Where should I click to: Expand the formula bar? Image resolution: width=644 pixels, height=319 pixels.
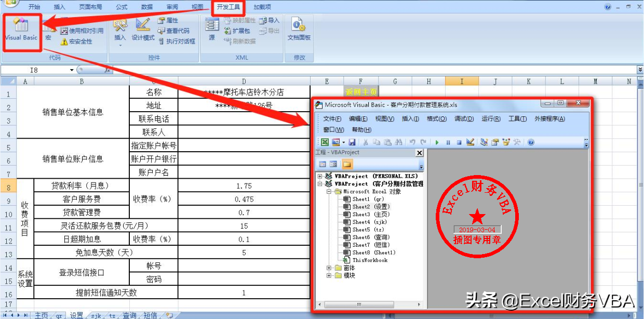click(640, 70)
